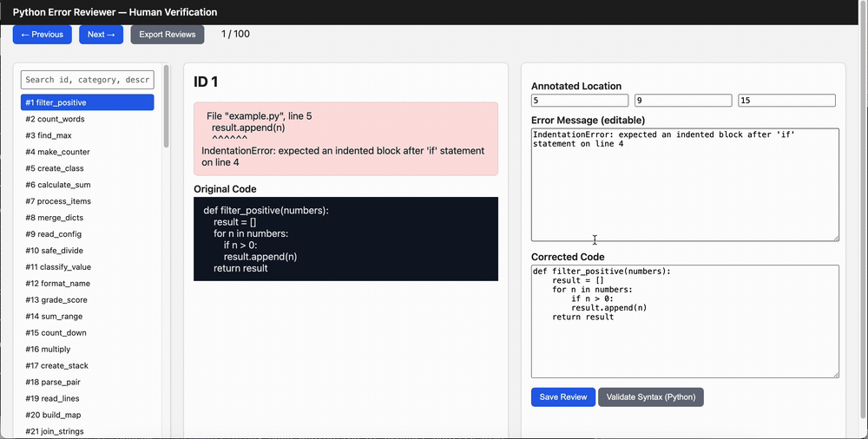The image size is (868, 439).
Task: Open item #2 count_words
Action: point(88,119)
